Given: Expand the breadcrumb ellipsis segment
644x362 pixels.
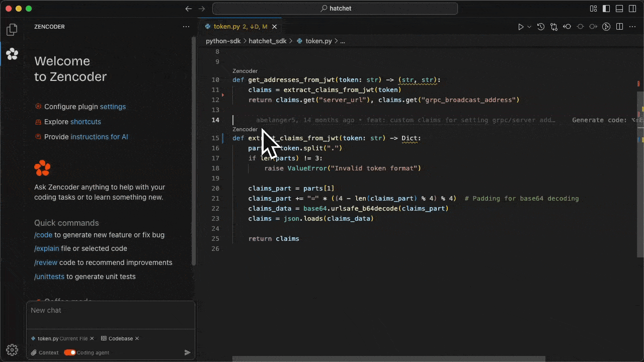Looking at the screenshot, I should pos(343,41).
